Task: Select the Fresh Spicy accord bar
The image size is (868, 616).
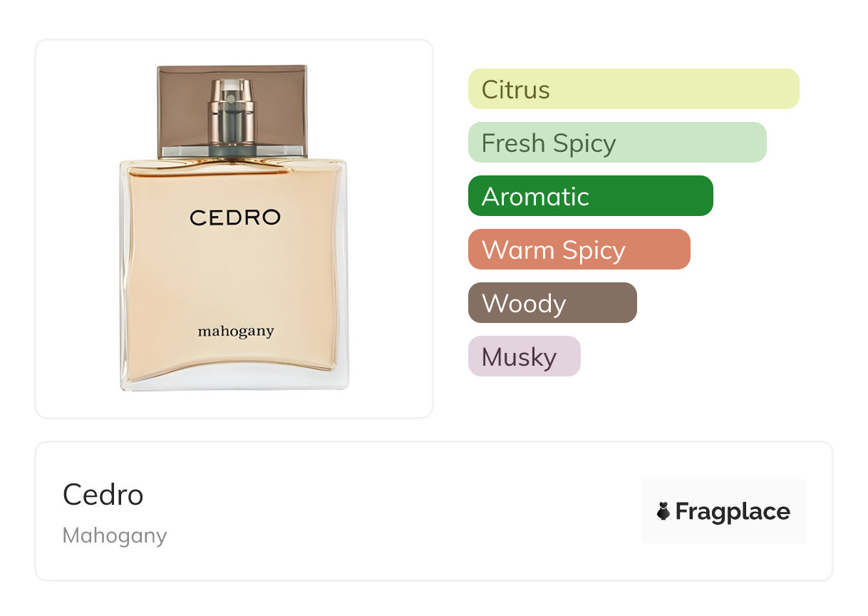Action: 616,143
